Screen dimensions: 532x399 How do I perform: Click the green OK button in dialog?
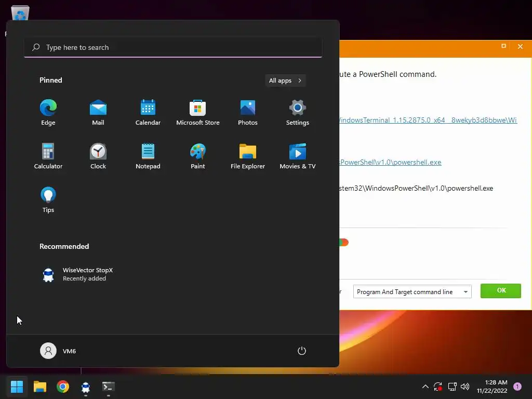[x=500, y=291]
